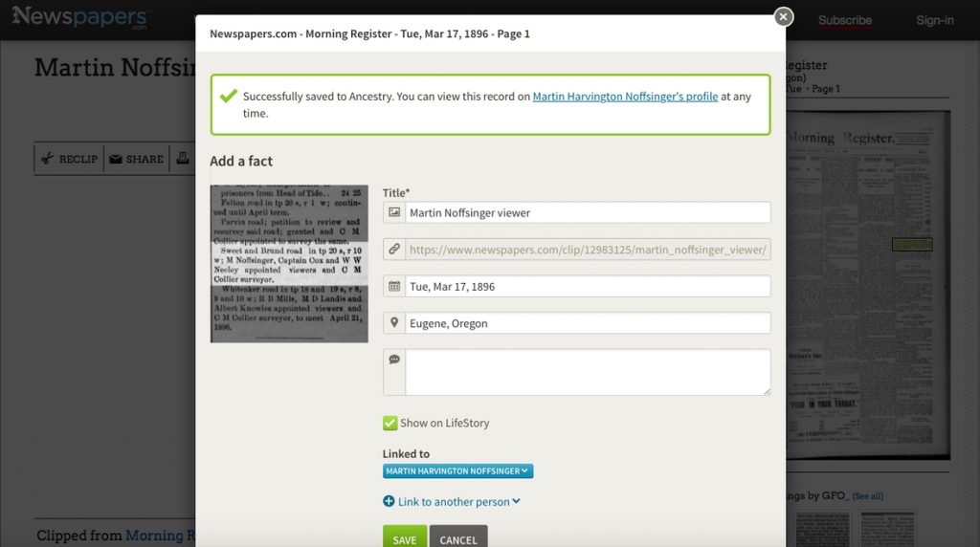The height and width of the screenshot is (547, 980).
Task: Click the plus icon for linking another person
Action: [x=389, y=501]
